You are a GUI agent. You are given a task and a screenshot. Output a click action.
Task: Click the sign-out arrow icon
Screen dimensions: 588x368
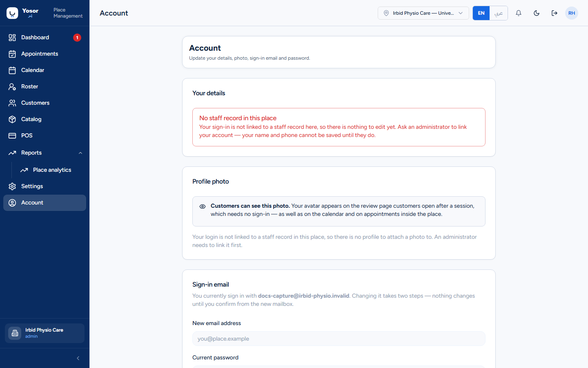(x=555, y=13)
